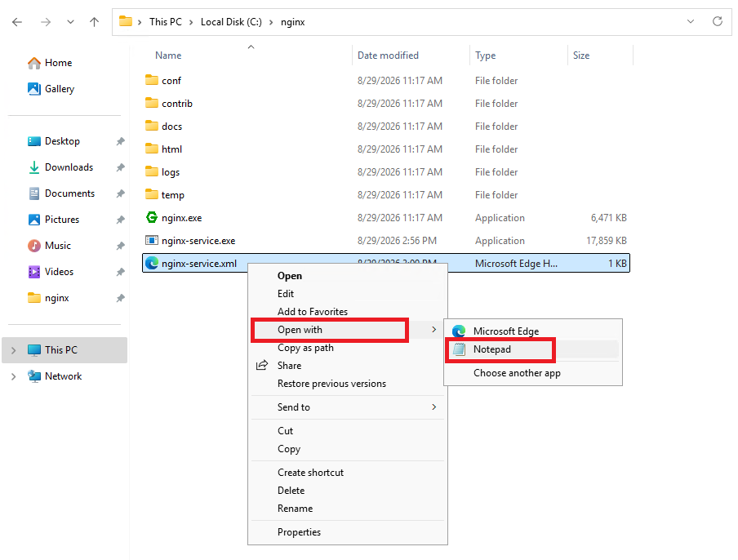Choose Create shortcut menu entry
Viewport: 738px width, 560px height.
[348, 473]
